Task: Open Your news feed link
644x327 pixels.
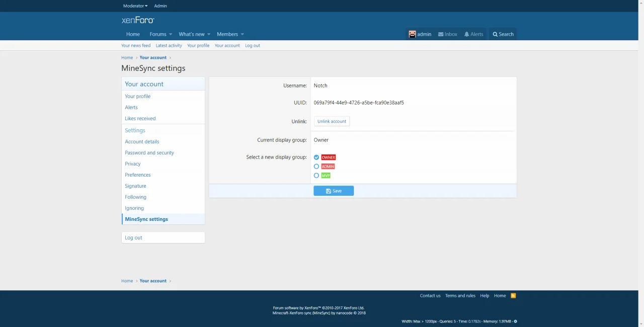Action: (136, 45)
